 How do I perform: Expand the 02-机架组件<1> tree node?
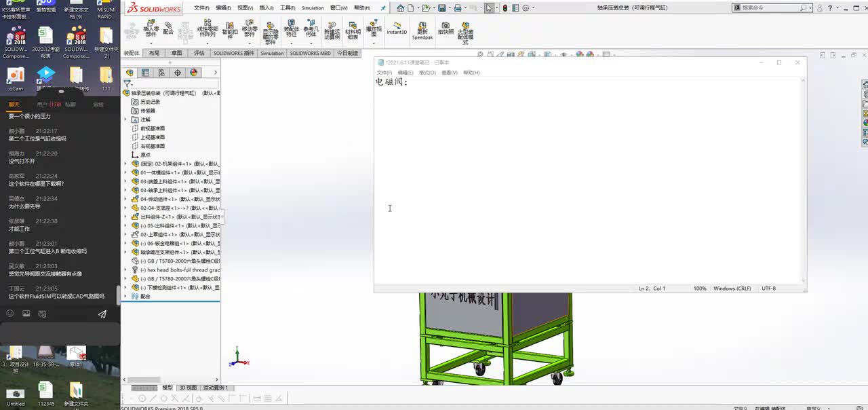click(x=125, y=164)
